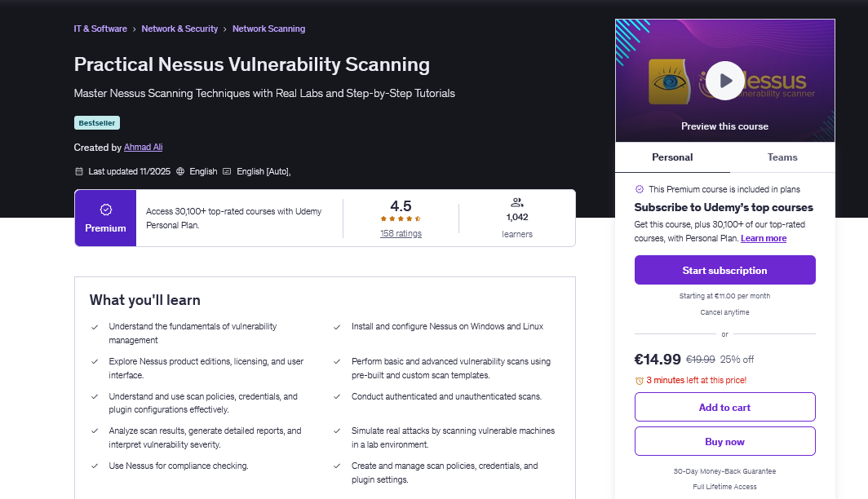Viewport: 868px width, 499px height.
Task: Click Learn more about Personal Plan
Action: click(x=764, y=238)
